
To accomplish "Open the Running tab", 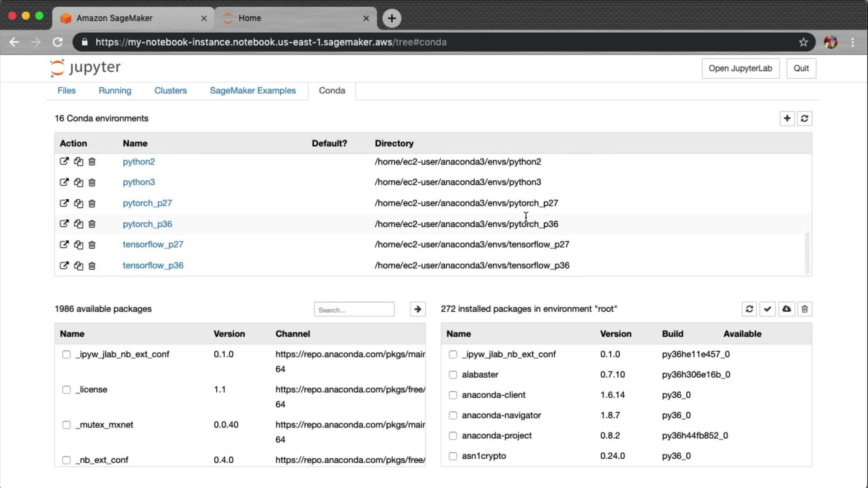I will [115, 90].
